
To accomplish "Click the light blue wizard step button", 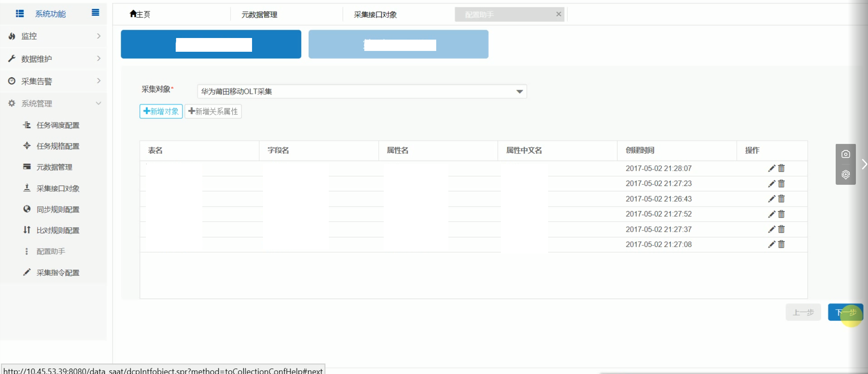I will 398,44.
